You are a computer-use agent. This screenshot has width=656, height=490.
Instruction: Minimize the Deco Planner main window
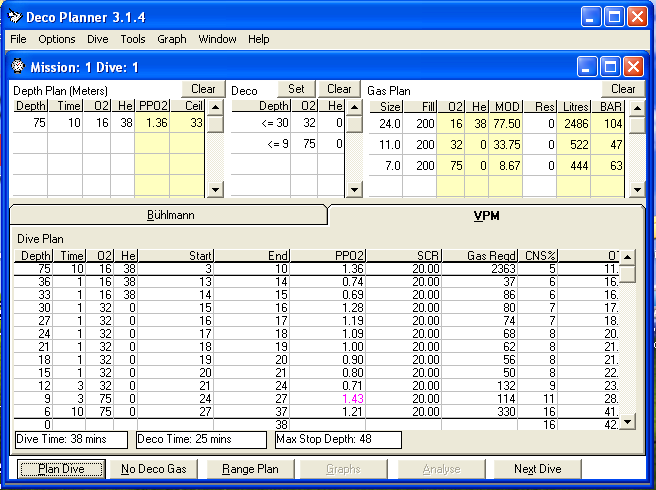point(591,18)
